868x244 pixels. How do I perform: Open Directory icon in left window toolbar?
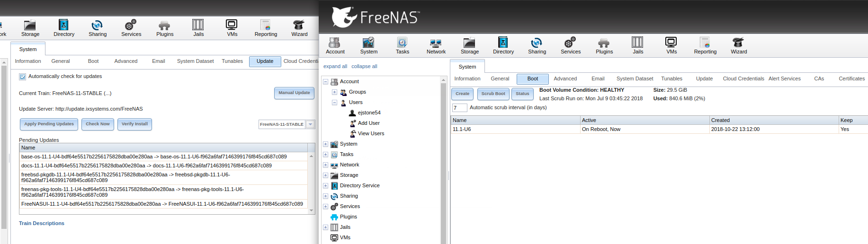63,28
